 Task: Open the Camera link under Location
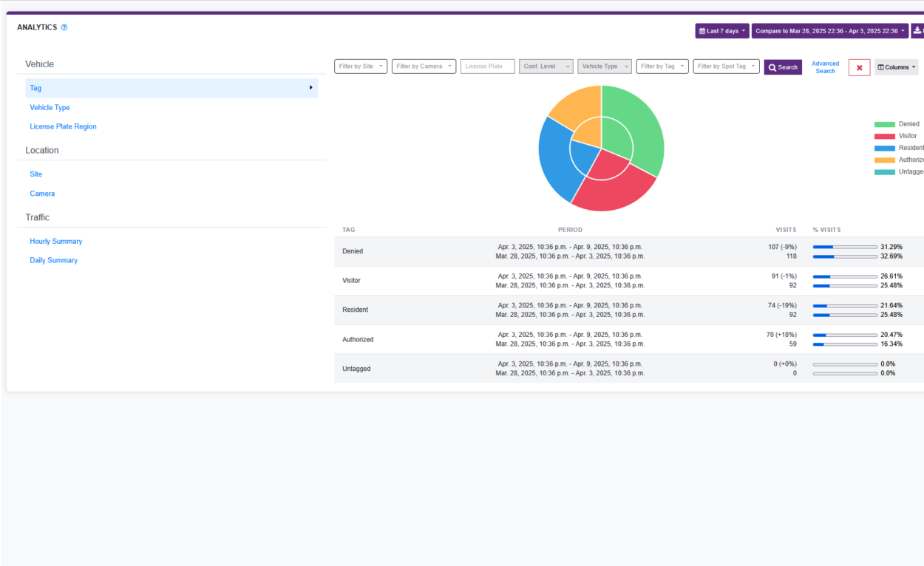pos(42,194)
